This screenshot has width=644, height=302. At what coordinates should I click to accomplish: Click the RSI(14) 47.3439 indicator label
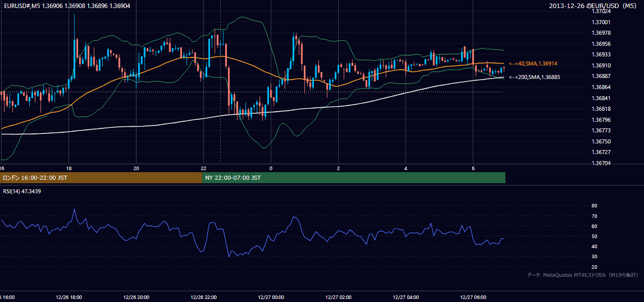(x=22, y=191)
